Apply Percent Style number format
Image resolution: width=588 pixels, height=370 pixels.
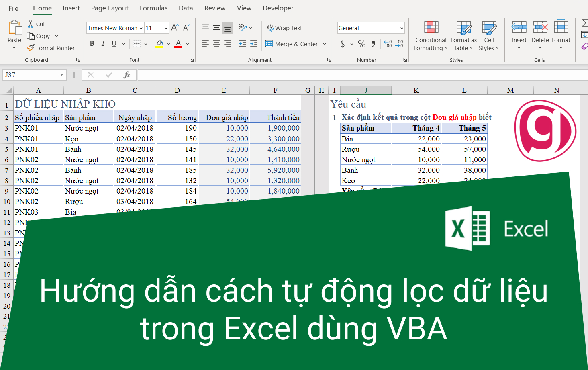click(x=361, y=44)
